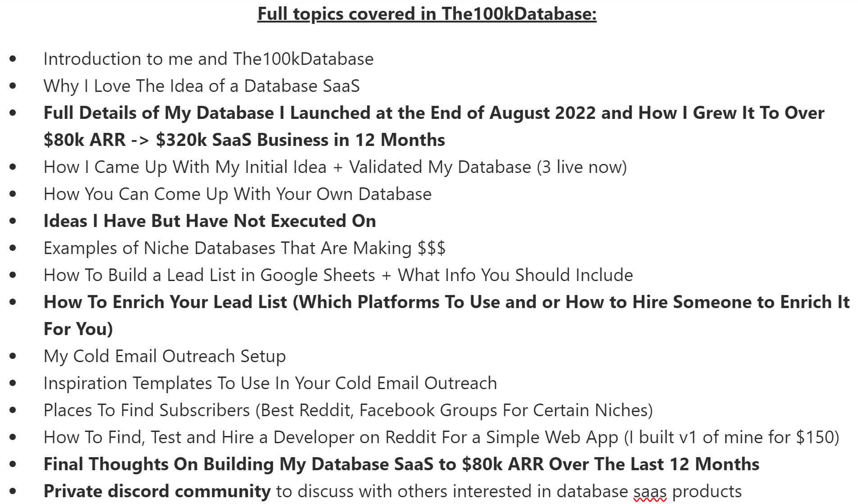Click the bold "For You)" continuation line
The width and height of the screenshot is (858, 504).
78,329
